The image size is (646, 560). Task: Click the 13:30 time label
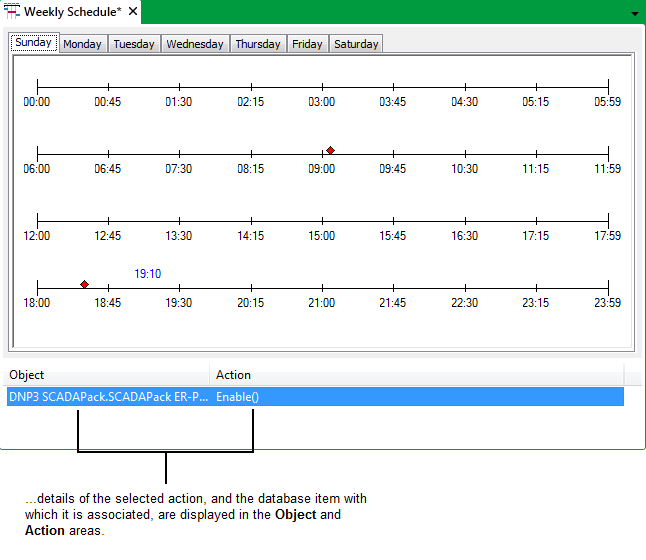pyautogui.click(x=179, y=236)
